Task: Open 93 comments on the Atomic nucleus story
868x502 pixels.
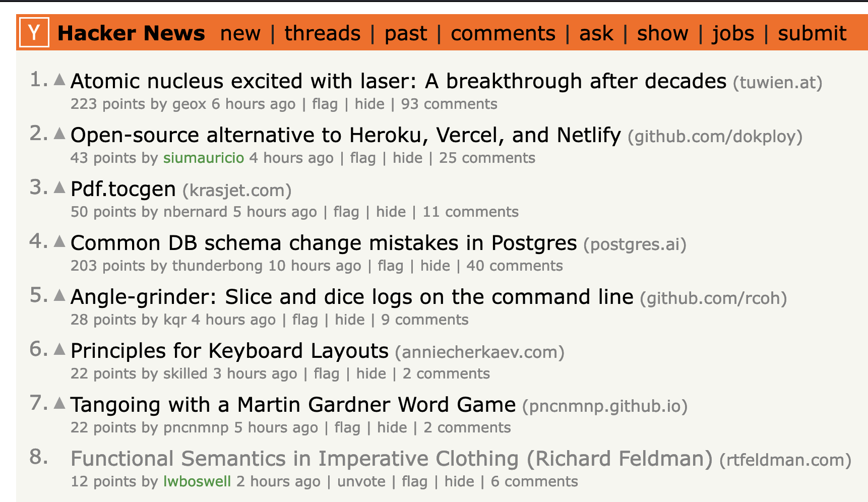Action: [x=449, y=104]
